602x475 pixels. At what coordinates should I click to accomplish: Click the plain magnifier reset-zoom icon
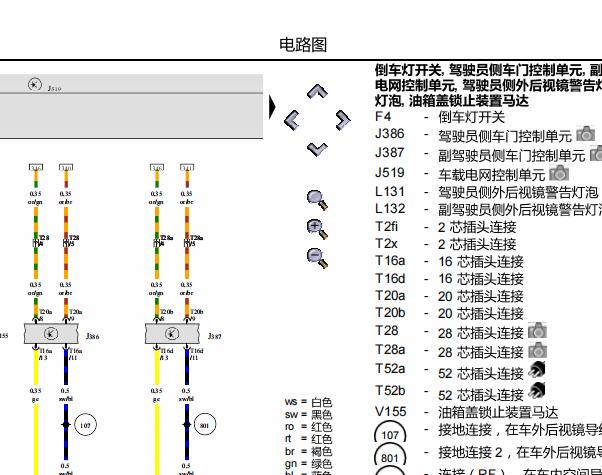click(x=318, y=200)
